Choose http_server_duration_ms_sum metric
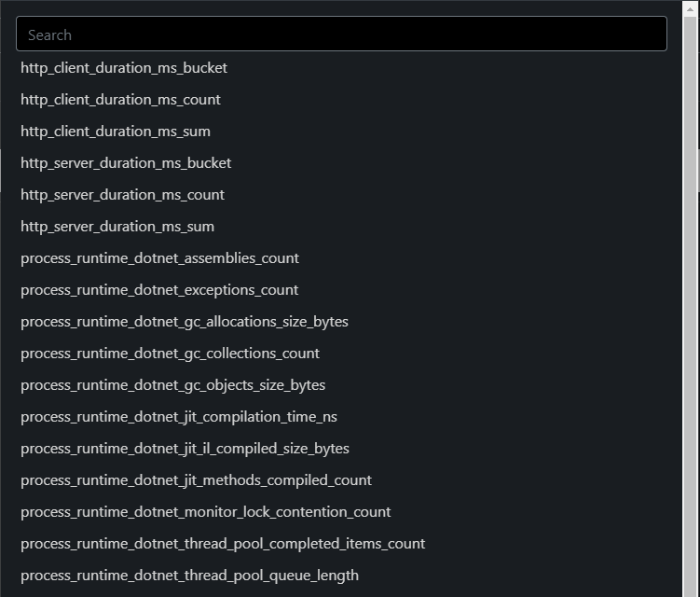The height and width of the screenshot is (597, 700). 117,227
